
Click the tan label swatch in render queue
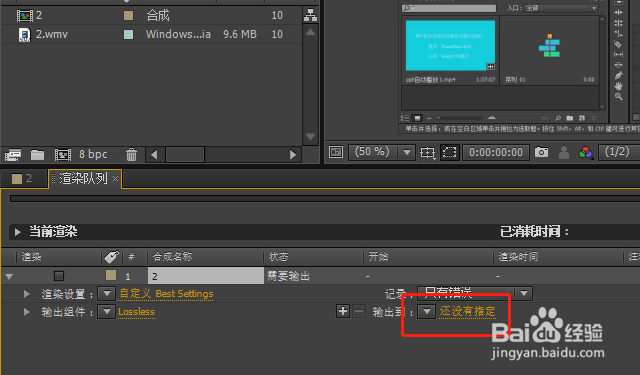click(111, 275)
